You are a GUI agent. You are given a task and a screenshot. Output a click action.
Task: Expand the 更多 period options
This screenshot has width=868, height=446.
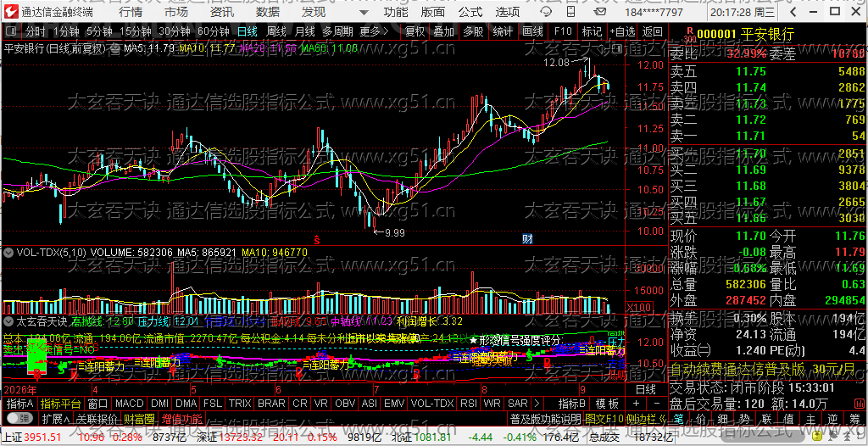point(374,31)
